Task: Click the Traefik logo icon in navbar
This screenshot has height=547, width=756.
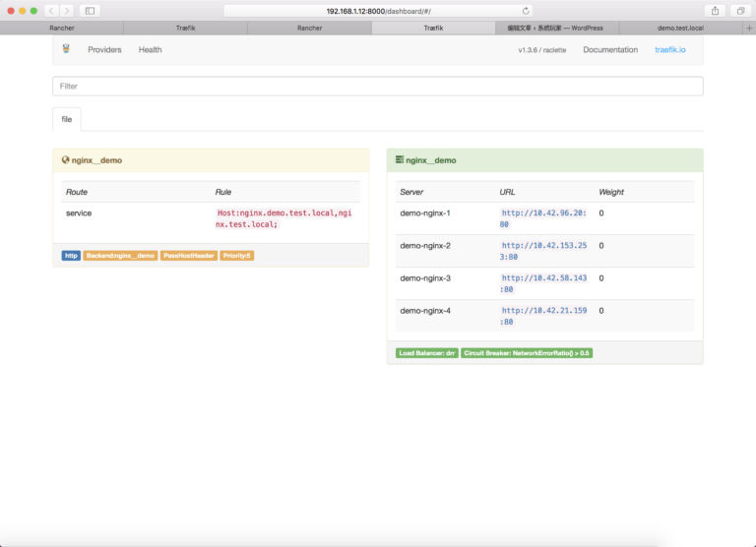Action: (x=66, y=48)
